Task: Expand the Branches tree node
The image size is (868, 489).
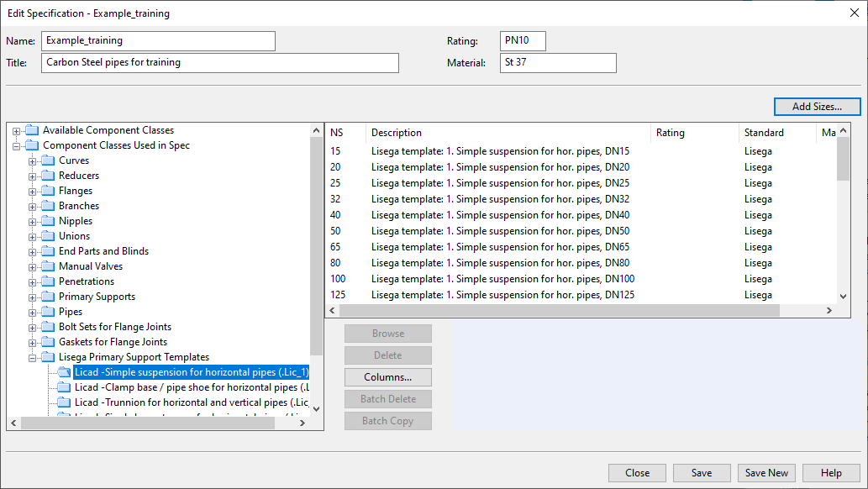Action: 33,207
